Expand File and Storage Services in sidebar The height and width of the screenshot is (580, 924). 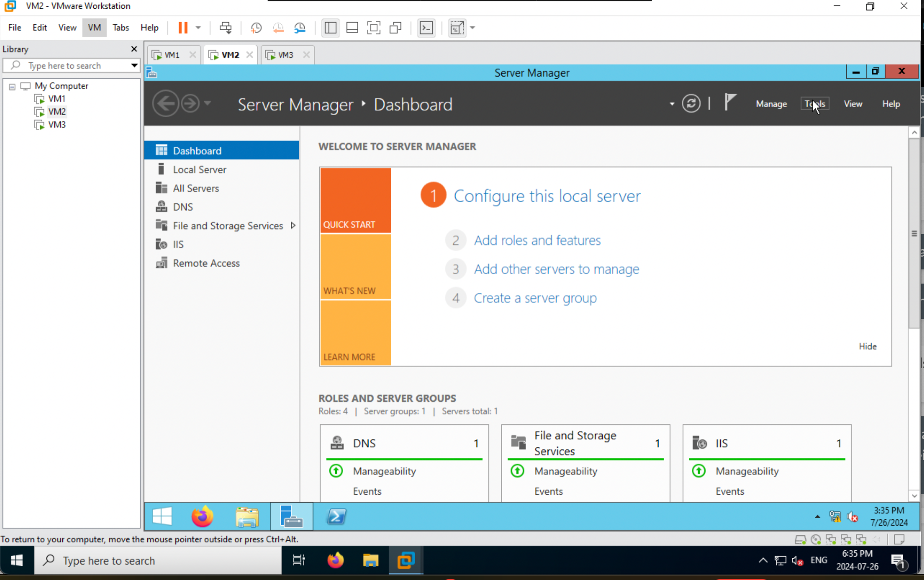[293, 225]
